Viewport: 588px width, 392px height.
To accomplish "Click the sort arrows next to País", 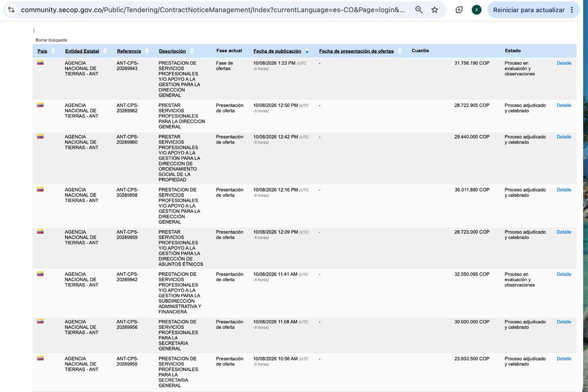I will [x=53, y=51].
